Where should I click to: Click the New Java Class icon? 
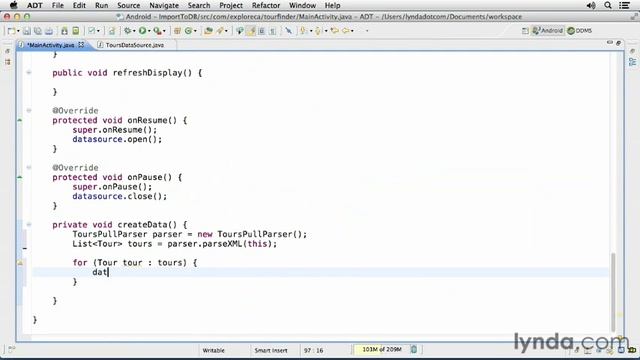[188, 31]
